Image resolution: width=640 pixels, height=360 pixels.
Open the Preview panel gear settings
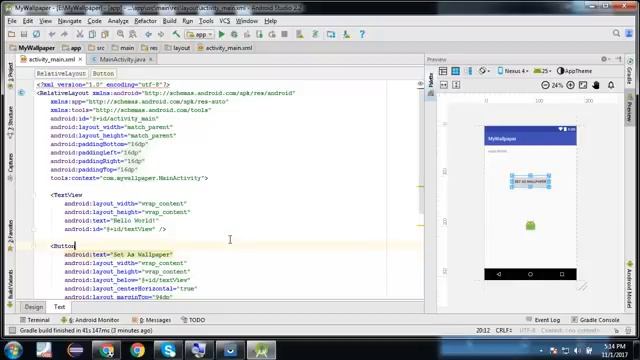pos(604,59)
